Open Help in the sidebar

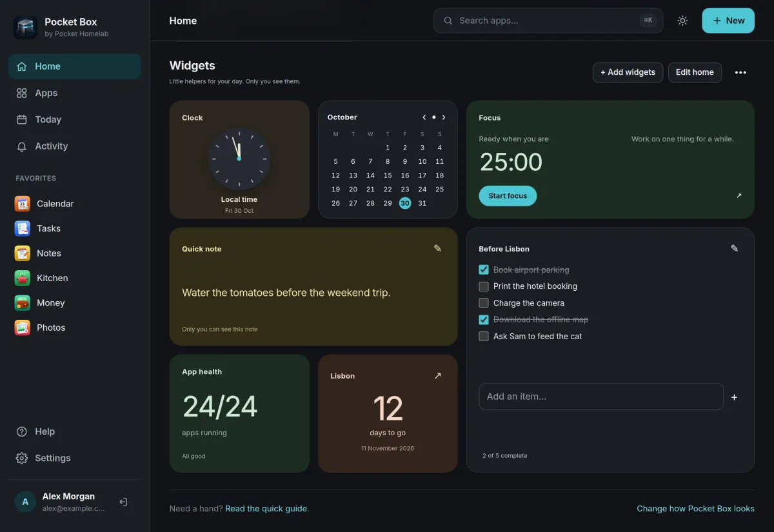coord(75,431)
